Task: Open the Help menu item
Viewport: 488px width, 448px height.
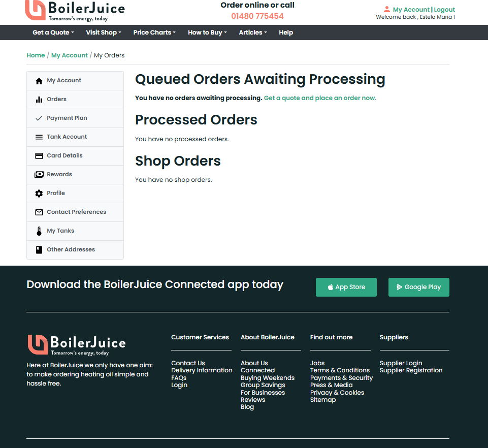Action: (x=286, y=33)
